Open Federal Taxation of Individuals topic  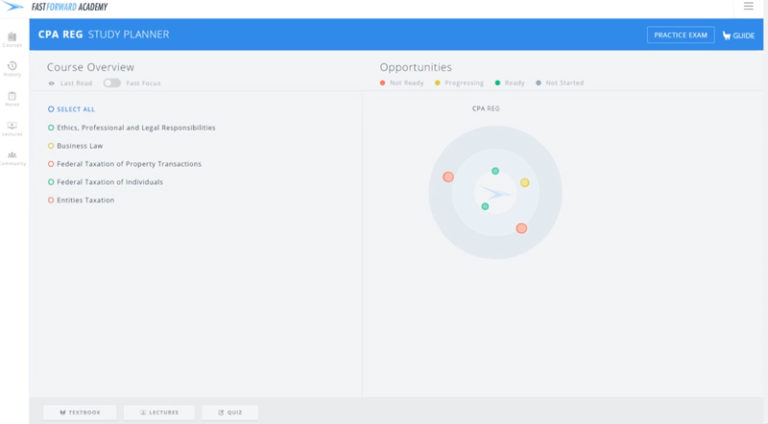pyautogui.click(x=109, y=182)
